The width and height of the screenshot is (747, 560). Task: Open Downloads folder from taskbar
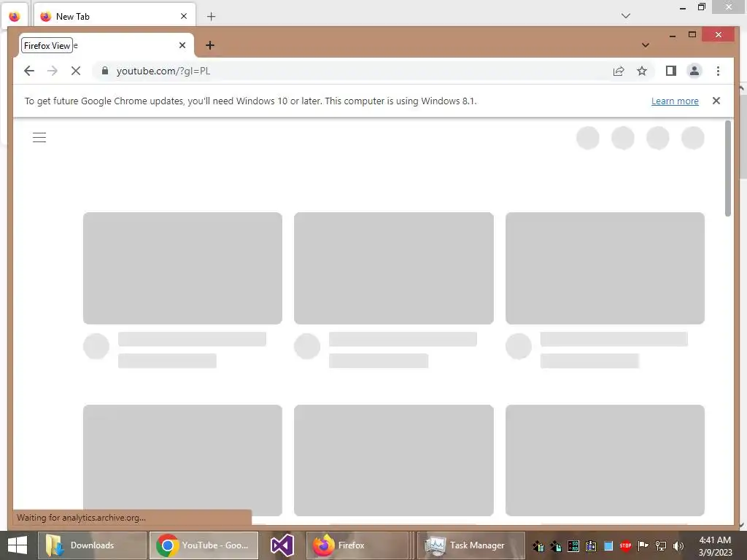pyautogui.click(x=92, y=545)
